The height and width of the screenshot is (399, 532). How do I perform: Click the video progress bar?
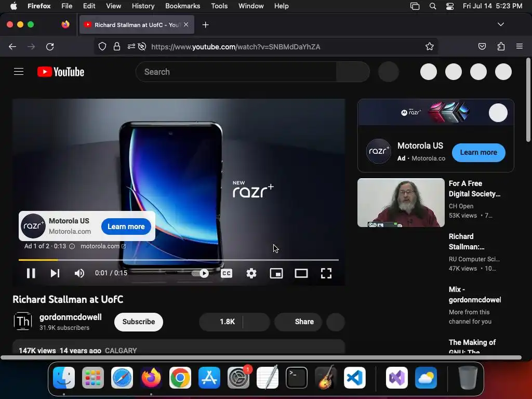click(x=179, y=260)
